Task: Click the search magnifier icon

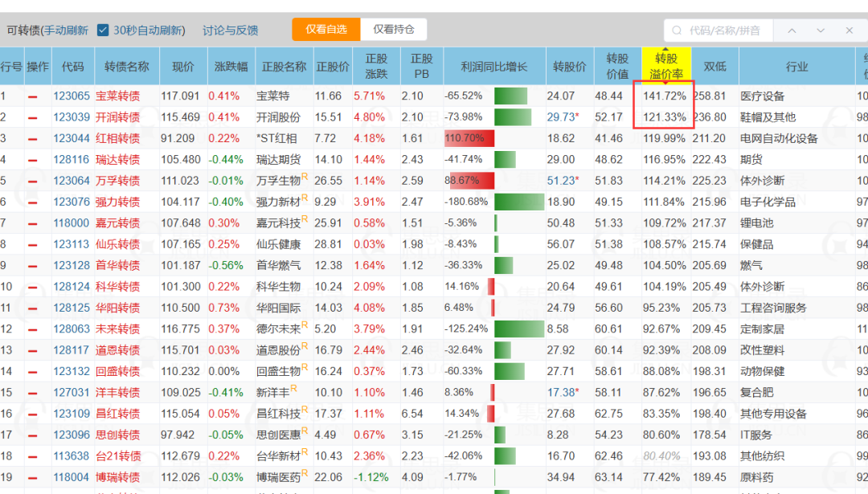Action: coord(677,31)
